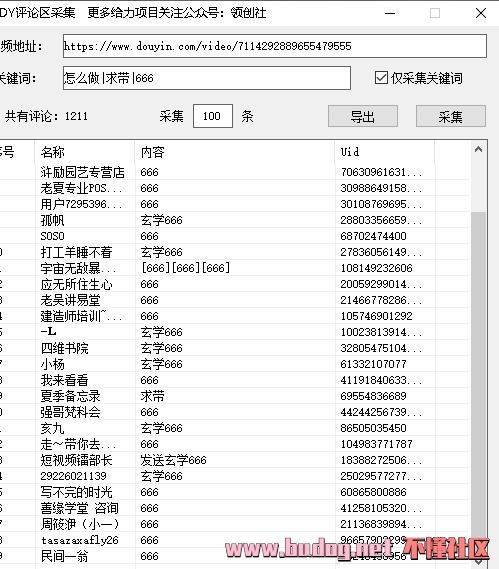Viewport: 499px width, 569px height.
Task: Select row named 孤帆
Action: (234, 220)
